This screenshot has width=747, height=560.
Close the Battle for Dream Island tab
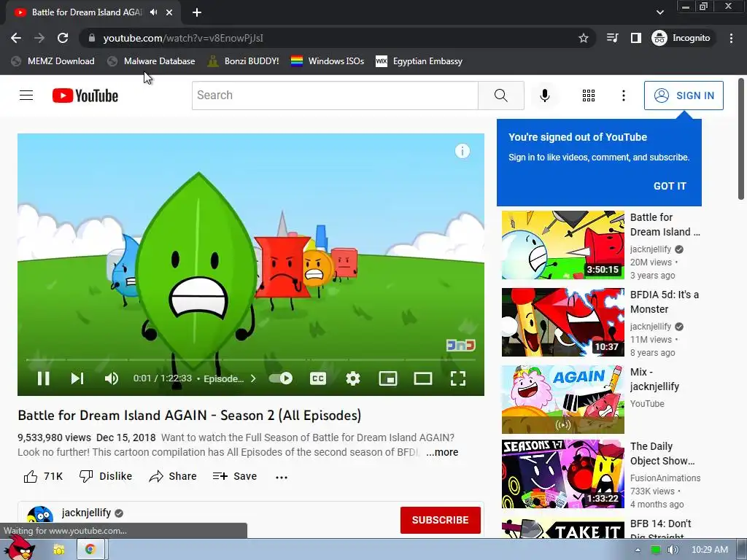point(169,12)
